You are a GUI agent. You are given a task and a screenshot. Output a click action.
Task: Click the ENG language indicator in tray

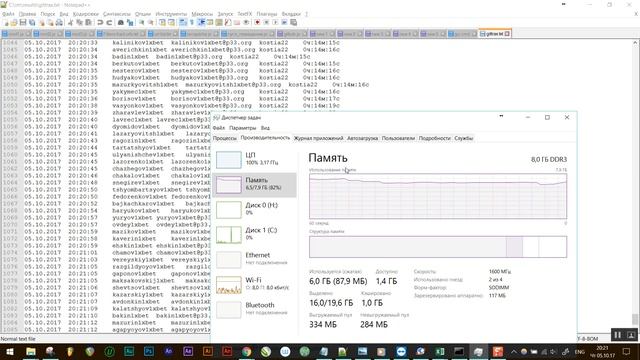click(x=580, y=351)
